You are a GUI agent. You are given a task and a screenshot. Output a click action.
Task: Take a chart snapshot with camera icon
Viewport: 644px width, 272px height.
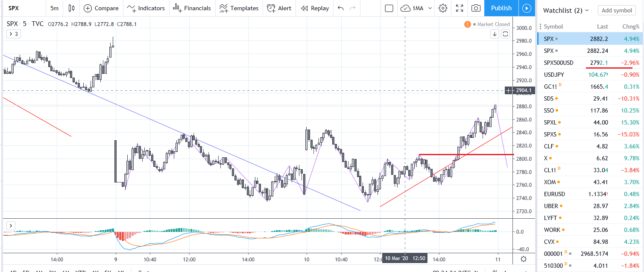[476, 8]
